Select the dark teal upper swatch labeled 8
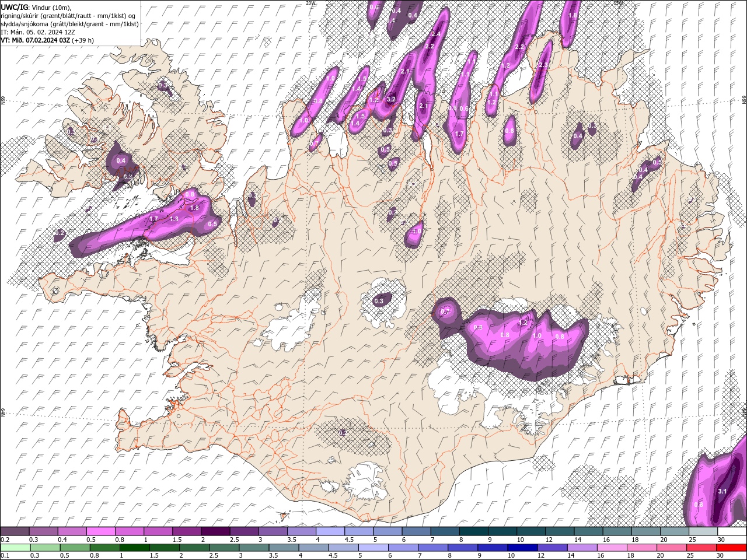The image size is (747, 560). coord(473,531)
